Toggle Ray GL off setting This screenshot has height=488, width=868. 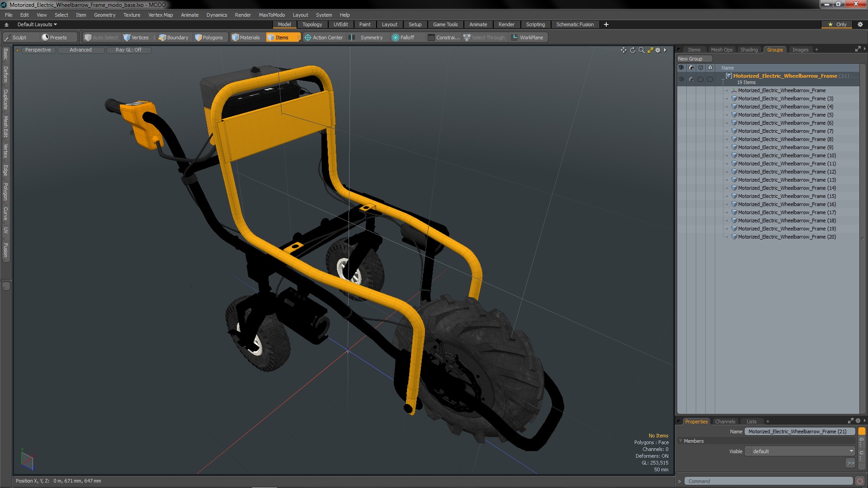[x=128, y=50]
